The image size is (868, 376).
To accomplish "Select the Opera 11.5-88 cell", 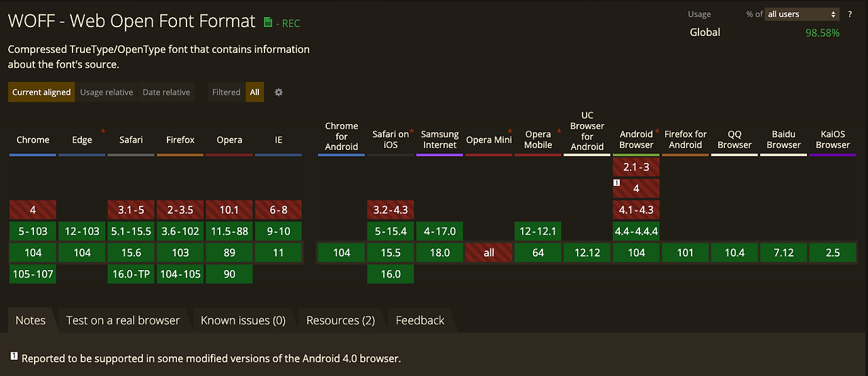I will click(x=229, y=231).
